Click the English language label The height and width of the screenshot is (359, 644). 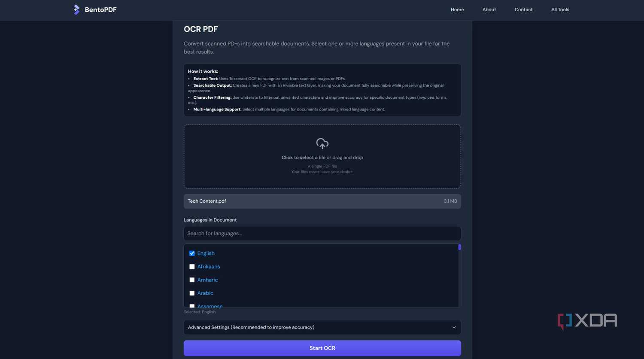(206, 253)
